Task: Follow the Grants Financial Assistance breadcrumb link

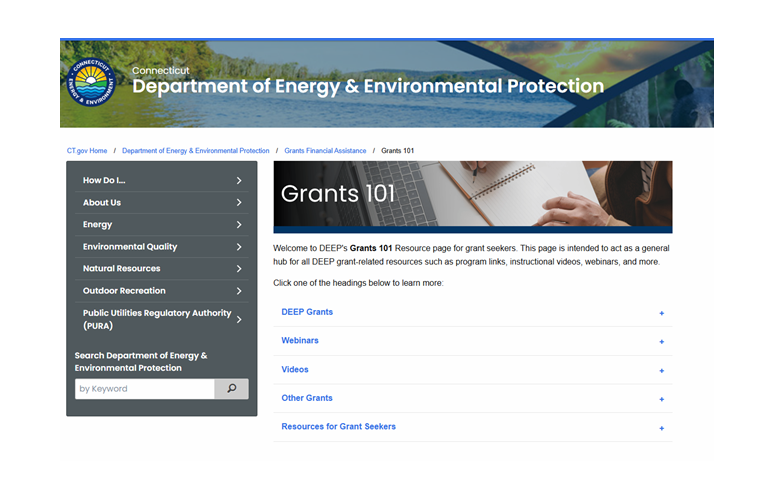Action: pyautogui.click(x=325, y=151)
